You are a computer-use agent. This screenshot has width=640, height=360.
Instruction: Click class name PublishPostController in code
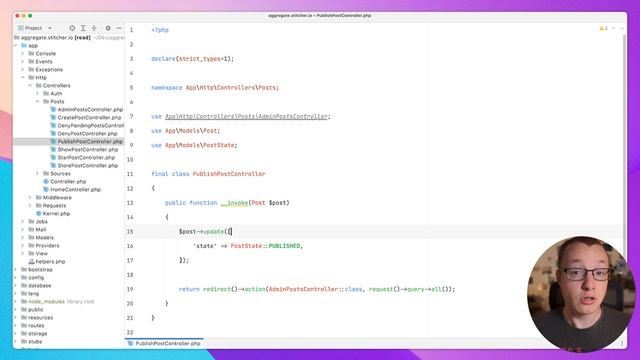coord(229,174)
